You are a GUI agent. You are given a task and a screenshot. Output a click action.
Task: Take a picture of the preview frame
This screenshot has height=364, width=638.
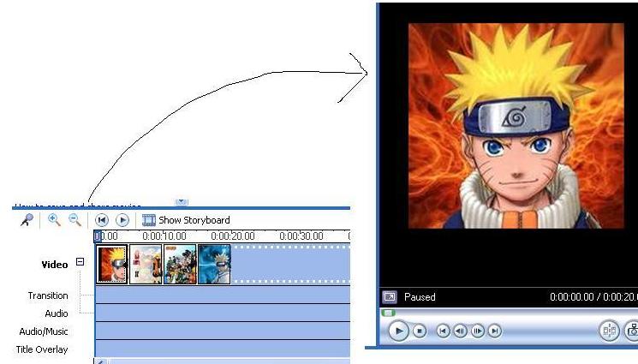[x=632, y=331]
